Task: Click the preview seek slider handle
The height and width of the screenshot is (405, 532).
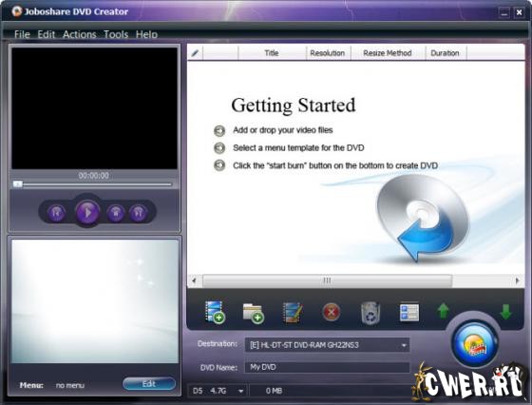Action: [x=17, y=184]
